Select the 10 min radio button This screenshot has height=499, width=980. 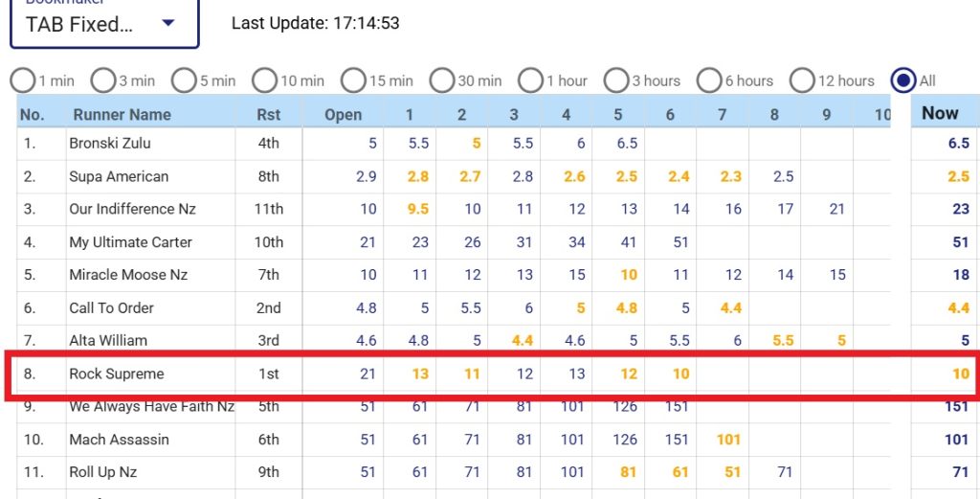(x=265, y=80)
